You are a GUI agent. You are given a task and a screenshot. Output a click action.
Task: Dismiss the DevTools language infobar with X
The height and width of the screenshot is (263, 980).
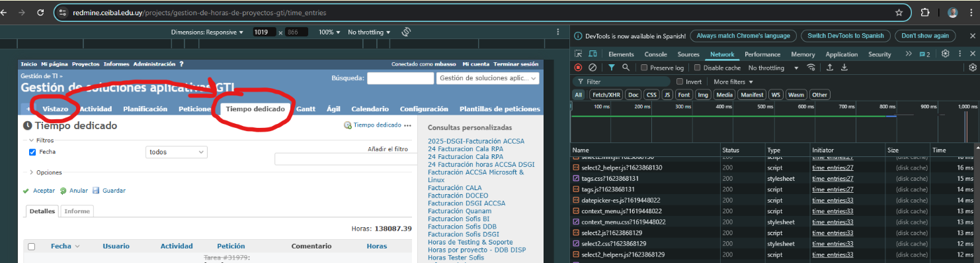[x=972, y=36]
